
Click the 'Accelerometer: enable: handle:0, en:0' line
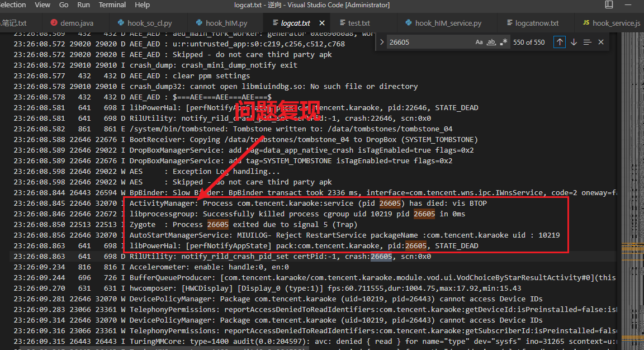(151, 267)
